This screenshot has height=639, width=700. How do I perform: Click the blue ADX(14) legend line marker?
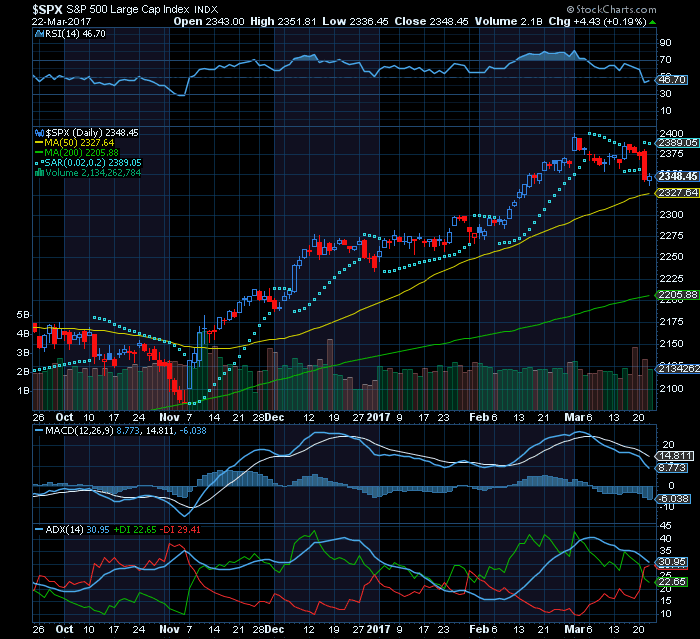pos(39,530)
